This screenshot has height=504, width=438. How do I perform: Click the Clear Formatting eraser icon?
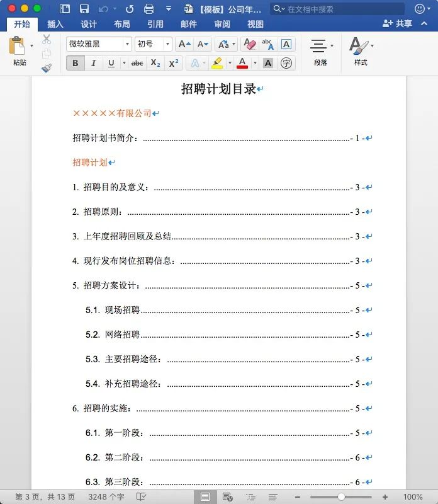249,44
